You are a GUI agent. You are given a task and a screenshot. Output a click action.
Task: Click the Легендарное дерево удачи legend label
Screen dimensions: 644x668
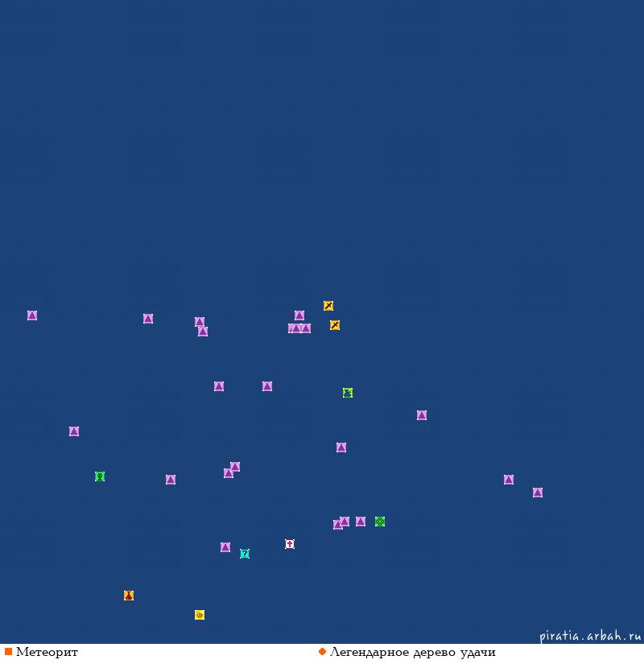[x=413, y=653]
